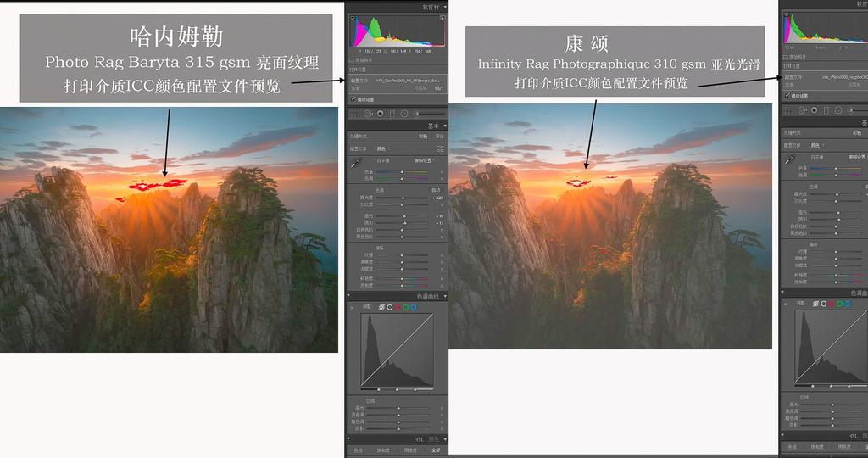This screenshot has width=868, height=458.
Task: Click 色温 slider handle in left panel
Action: coord(403,172)
